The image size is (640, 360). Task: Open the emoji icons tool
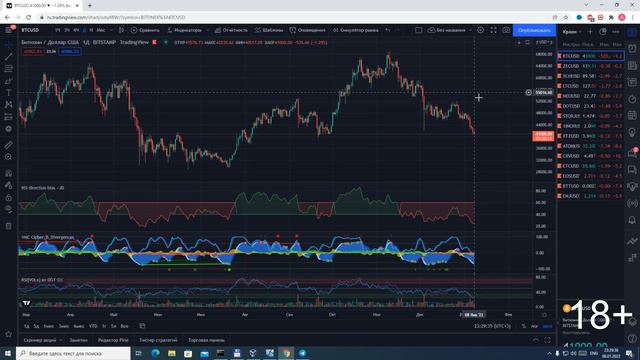tap(8, 129)
